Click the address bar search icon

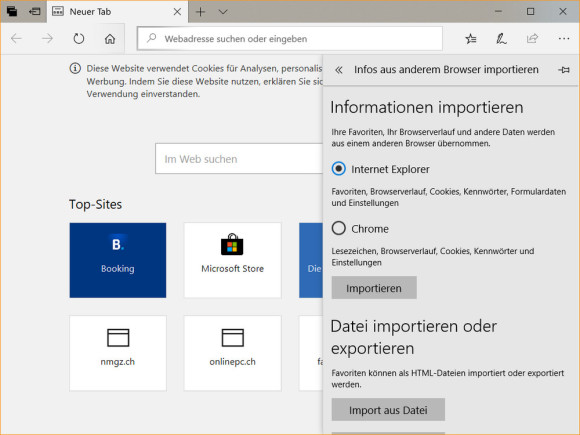pos(151,38)
